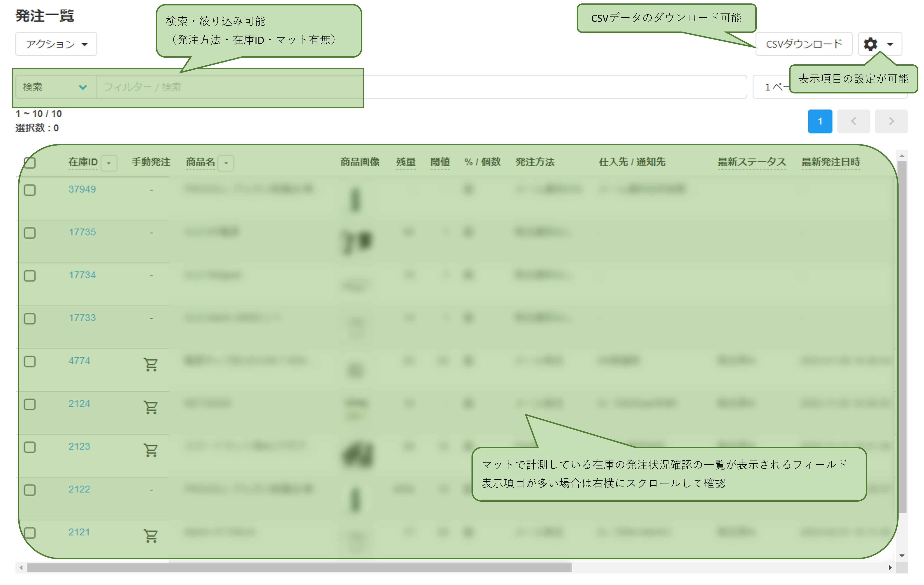Click the vertical scrollbar up arrow

click(902, 156)
